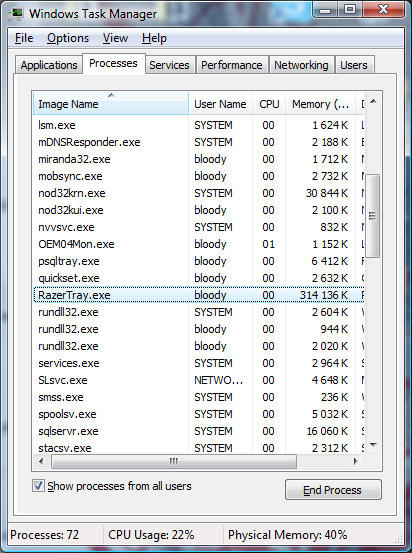This screenshot has height=553, width=412.
Task: Go to the Networking tab
Action: (x=301, y=65)
